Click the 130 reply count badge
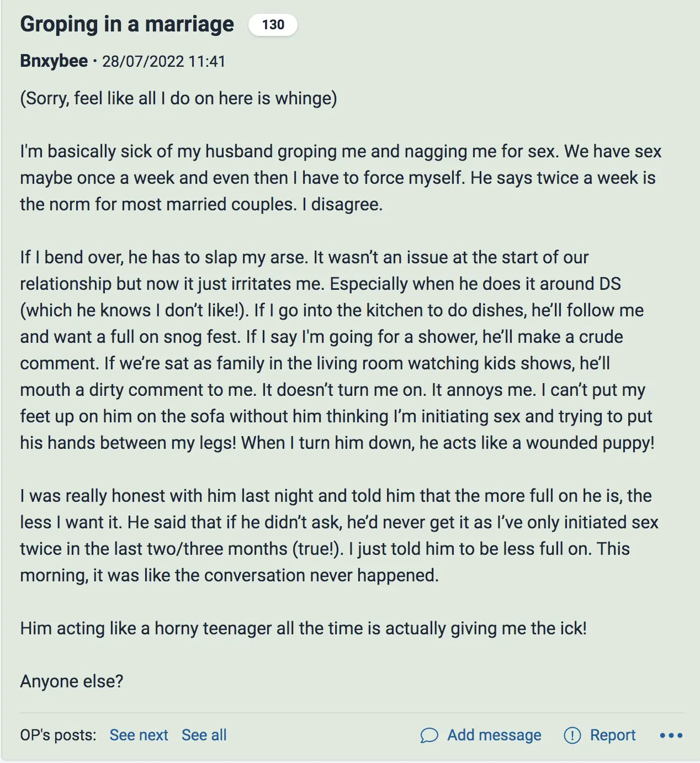Screen dimensions: 700x763 (273, 25)
